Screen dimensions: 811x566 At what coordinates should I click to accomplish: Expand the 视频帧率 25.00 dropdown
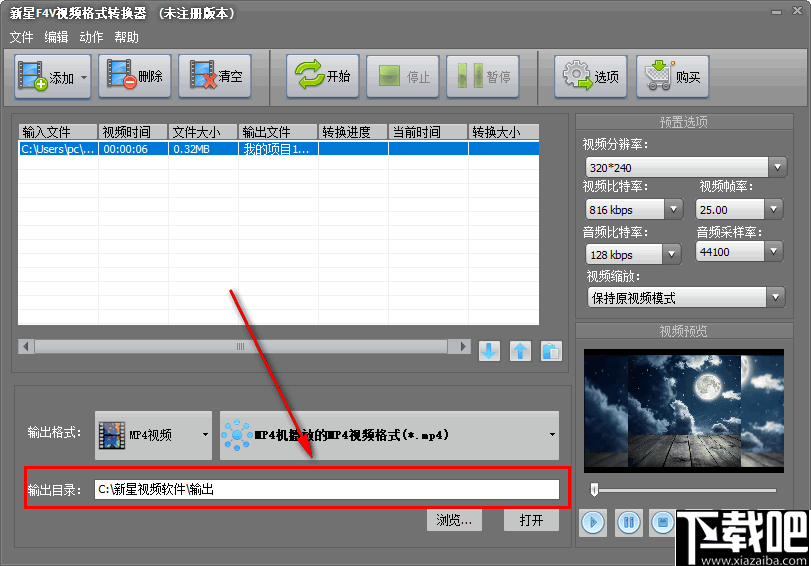774,210
